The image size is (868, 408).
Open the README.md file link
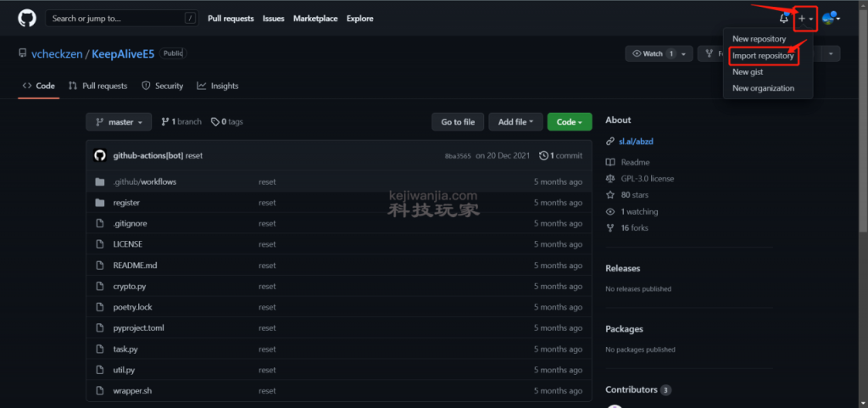(x=135, y=265)
